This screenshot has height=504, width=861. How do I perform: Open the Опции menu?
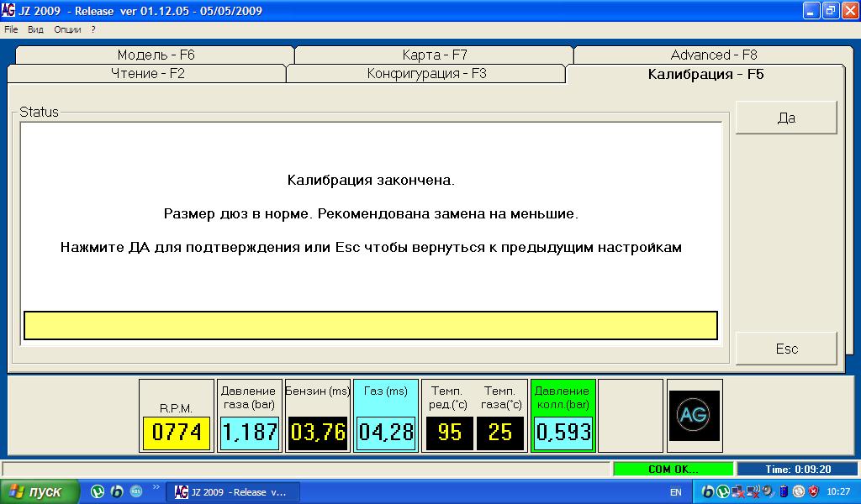[x=67, y=29]
